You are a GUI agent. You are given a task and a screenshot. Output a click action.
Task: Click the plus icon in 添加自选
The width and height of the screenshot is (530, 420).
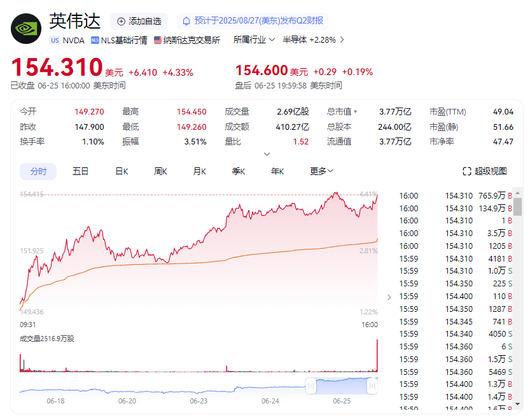121,21
